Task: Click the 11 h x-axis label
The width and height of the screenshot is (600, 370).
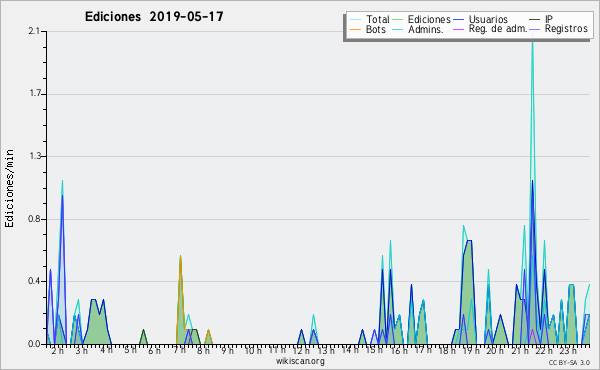Action: (x=277, y=350)
